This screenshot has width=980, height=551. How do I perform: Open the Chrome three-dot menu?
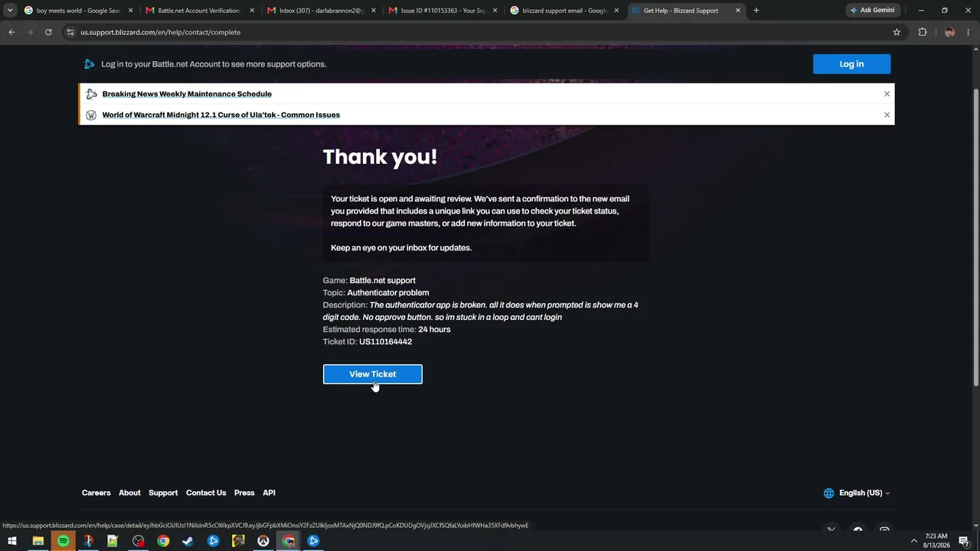click(969, 32)
